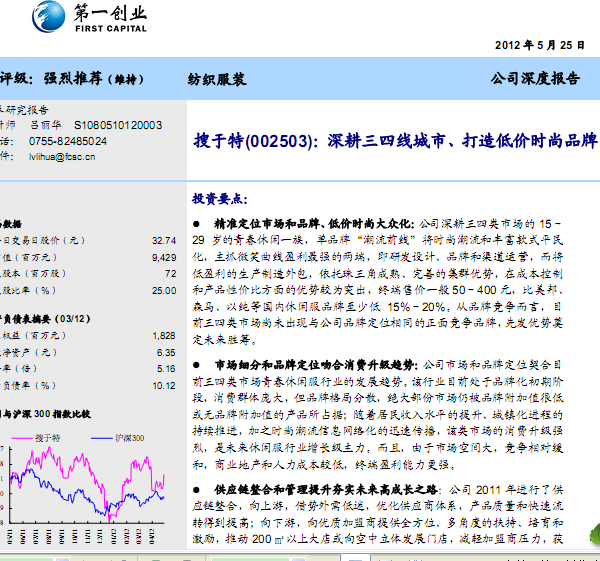Click the stock price value 32.74
The image size is (600, 561).
[164, 241]
